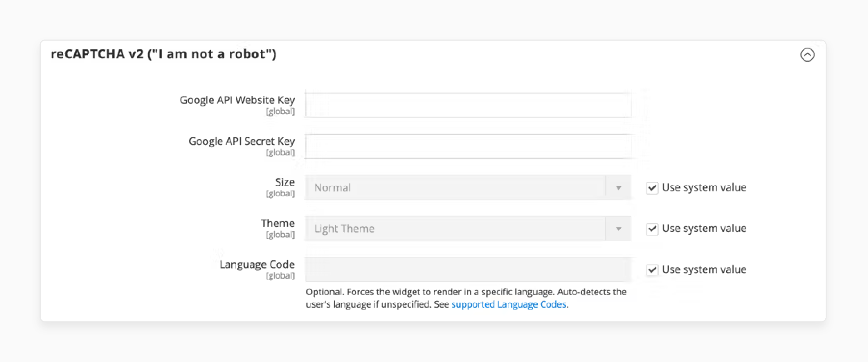Open the Size dropdown showing Normal
Viewport: 868px width, 362px height.
click(468, 187)
